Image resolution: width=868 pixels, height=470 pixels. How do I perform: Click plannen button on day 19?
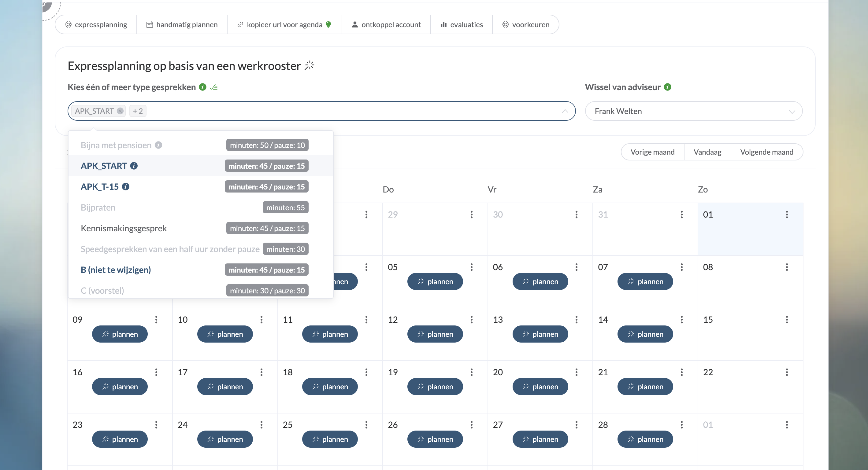pyautogui.click(x=435, y=387)
